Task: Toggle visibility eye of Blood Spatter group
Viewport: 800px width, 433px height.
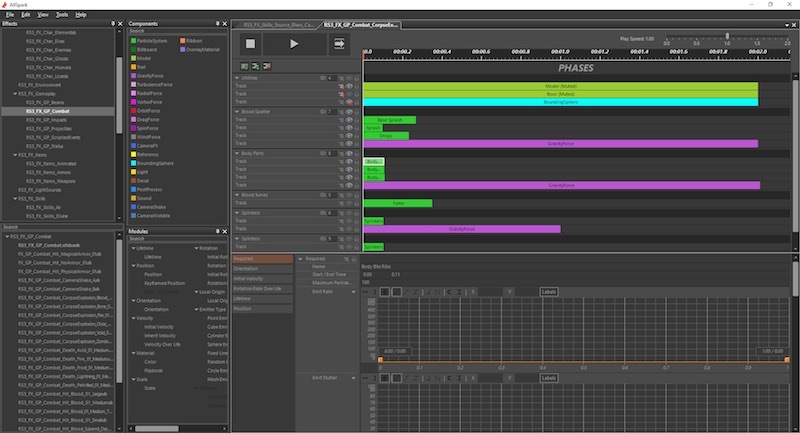Action: click(349, 112)
